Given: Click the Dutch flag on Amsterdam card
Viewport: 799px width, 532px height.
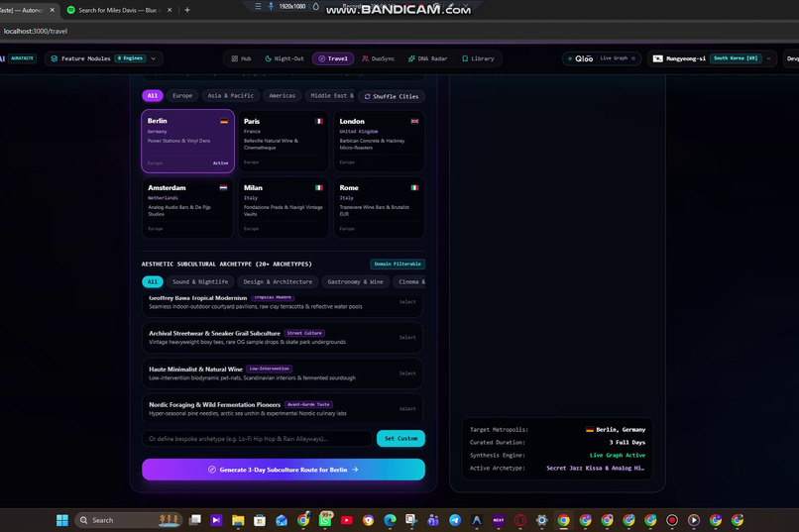Looking at the screenshot, I should [x=223, y=188].
